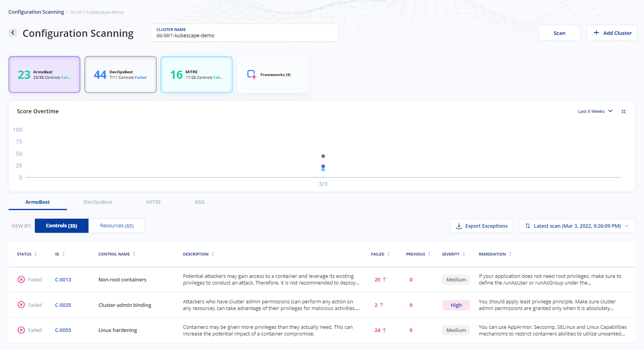
Task: Sort table by Status column arrows
Action: point(36,254)
